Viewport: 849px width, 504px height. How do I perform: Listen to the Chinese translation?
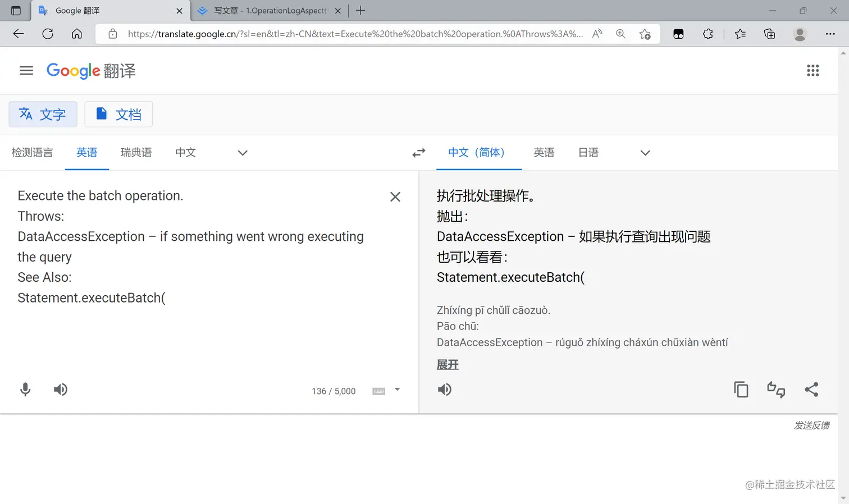[x=445, y=390]
